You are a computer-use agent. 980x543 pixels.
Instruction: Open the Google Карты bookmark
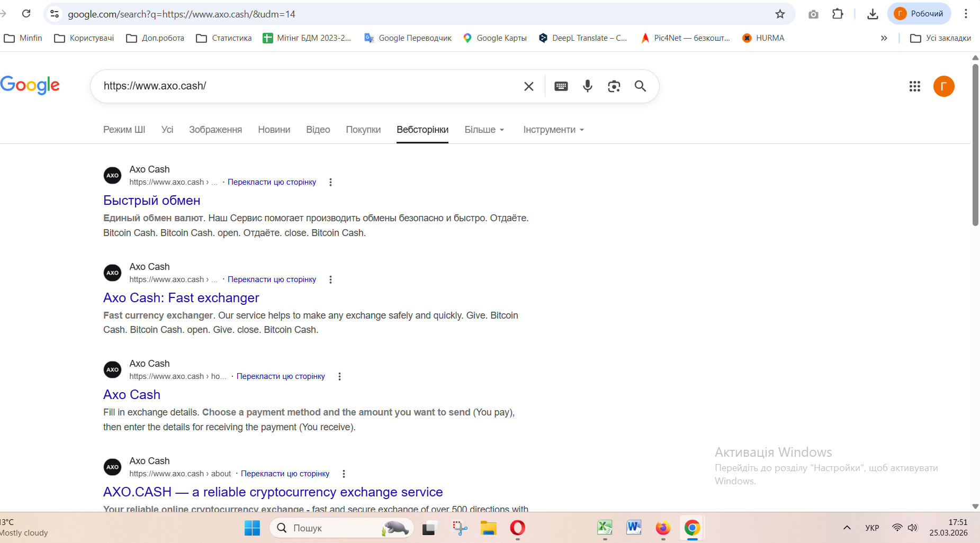coord(495,38)
